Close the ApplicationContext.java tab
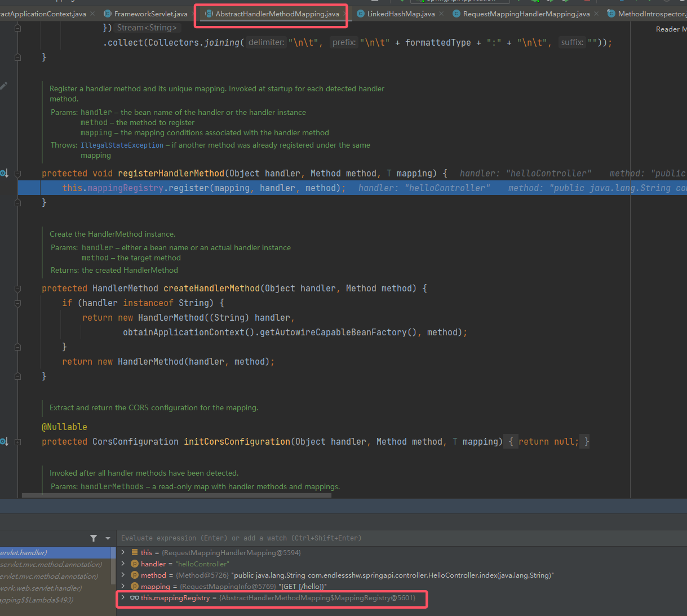The image size is (687, 616). (x=92, y=14)
